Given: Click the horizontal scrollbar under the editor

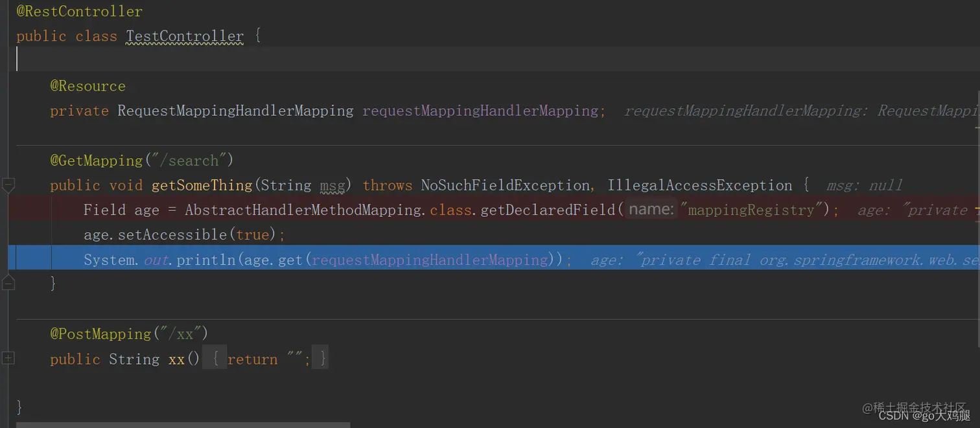Looking at the screenshot, I should 183,425.
